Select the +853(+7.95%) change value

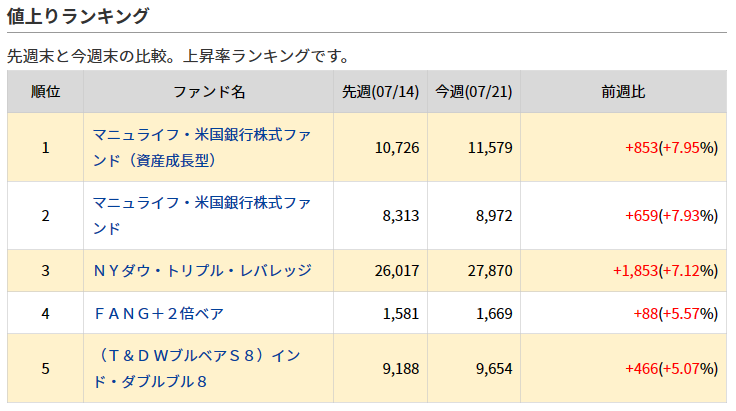pyautogui.click(x=671, y=148)
